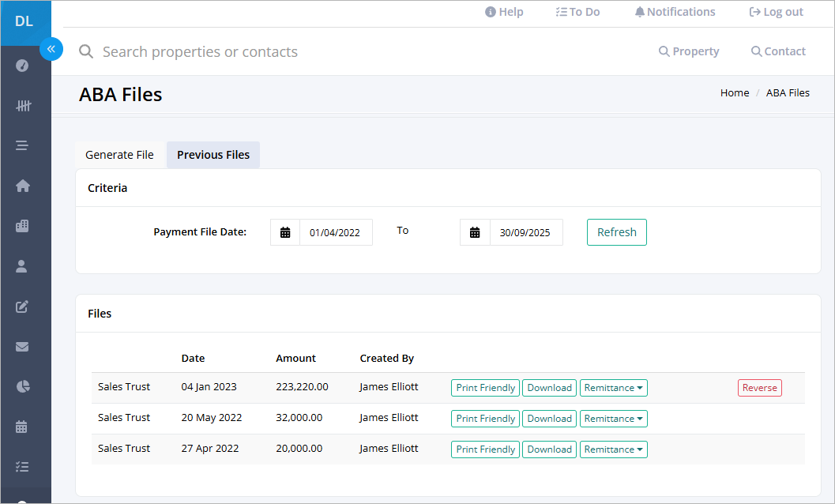
Task: Open the edit pencil icon in sidebar
Action: point(22,307)
